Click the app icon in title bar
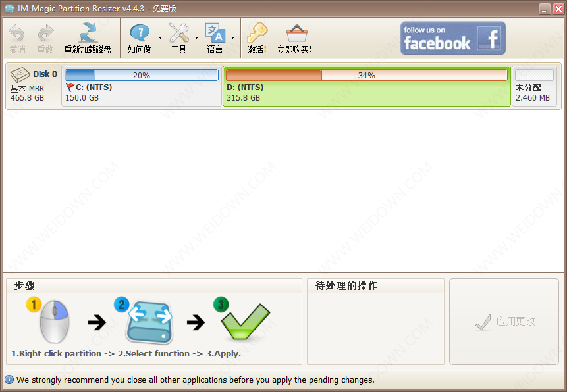Viewport: 567px width, 392px height. (9, 9)
